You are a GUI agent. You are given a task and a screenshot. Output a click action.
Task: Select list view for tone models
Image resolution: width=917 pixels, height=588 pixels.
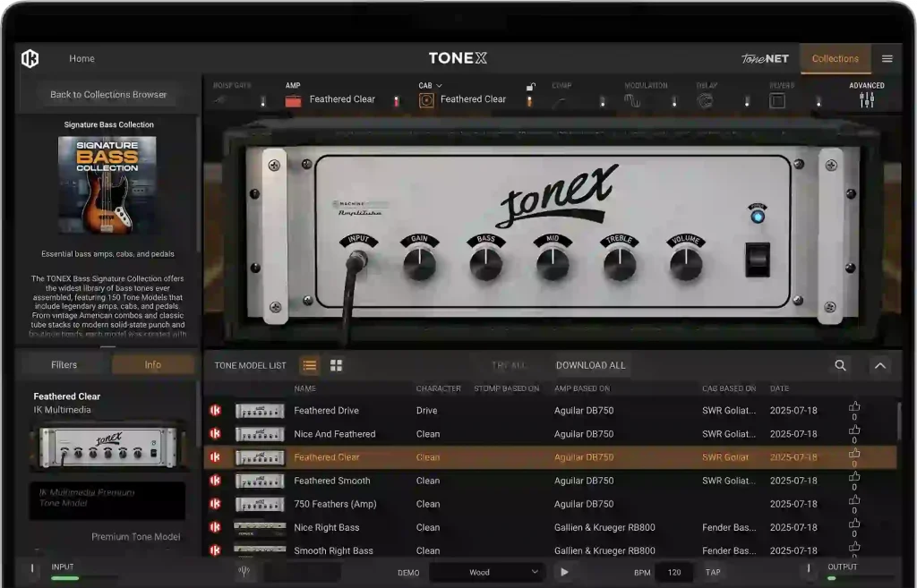310,365
